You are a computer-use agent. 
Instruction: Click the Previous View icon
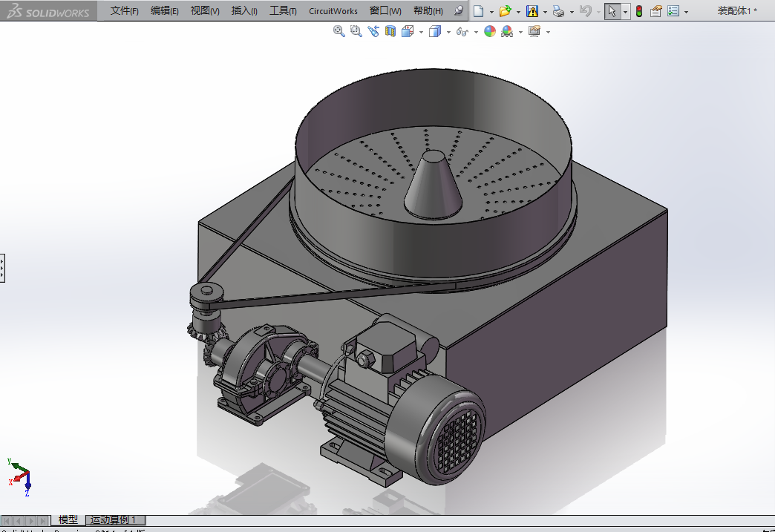point(373,31)
